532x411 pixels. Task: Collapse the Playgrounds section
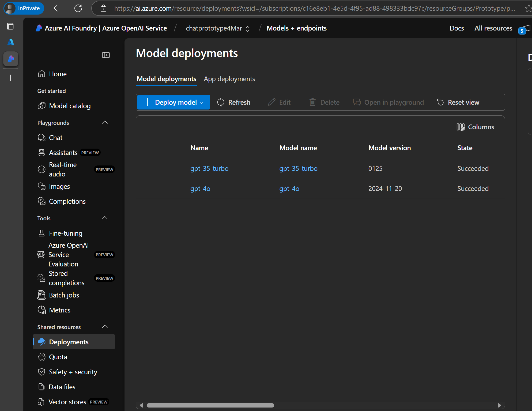click(105, 123)
